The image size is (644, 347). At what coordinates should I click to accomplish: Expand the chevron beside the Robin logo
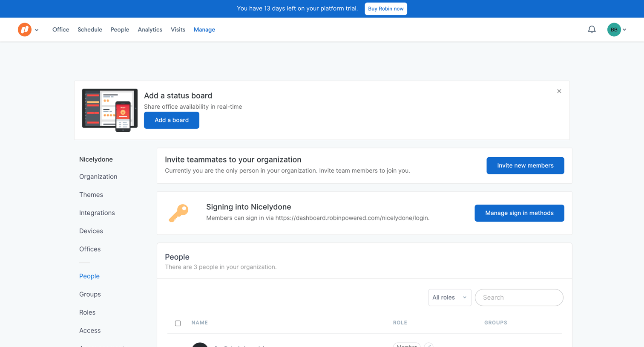click(x=37, y=30)
